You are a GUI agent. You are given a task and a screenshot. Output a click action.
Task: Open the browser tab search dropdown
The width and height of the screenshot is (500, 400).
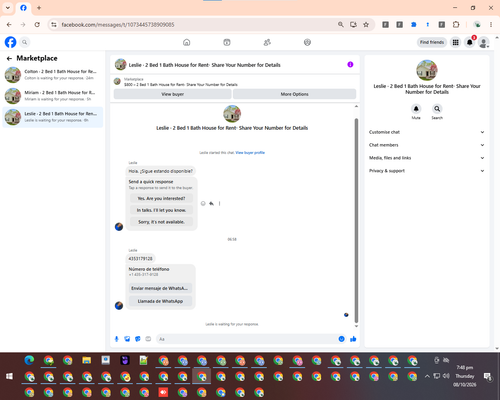[x=8, y=8]
